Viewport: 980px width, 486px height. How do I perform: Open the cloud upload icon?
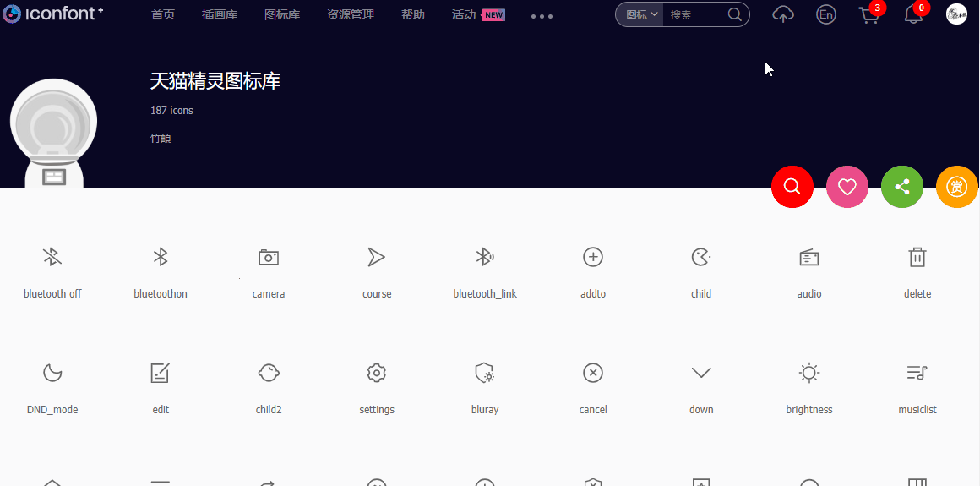[783, 14]
